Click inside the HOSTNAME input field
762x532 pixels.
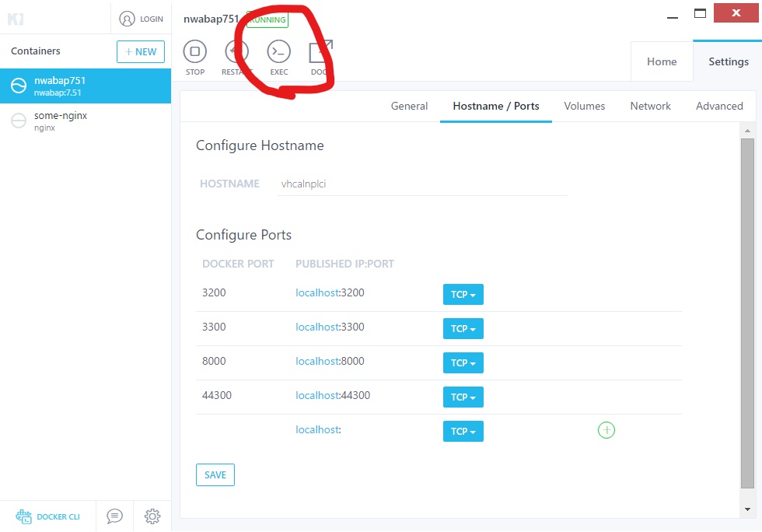tap(389, 184)
